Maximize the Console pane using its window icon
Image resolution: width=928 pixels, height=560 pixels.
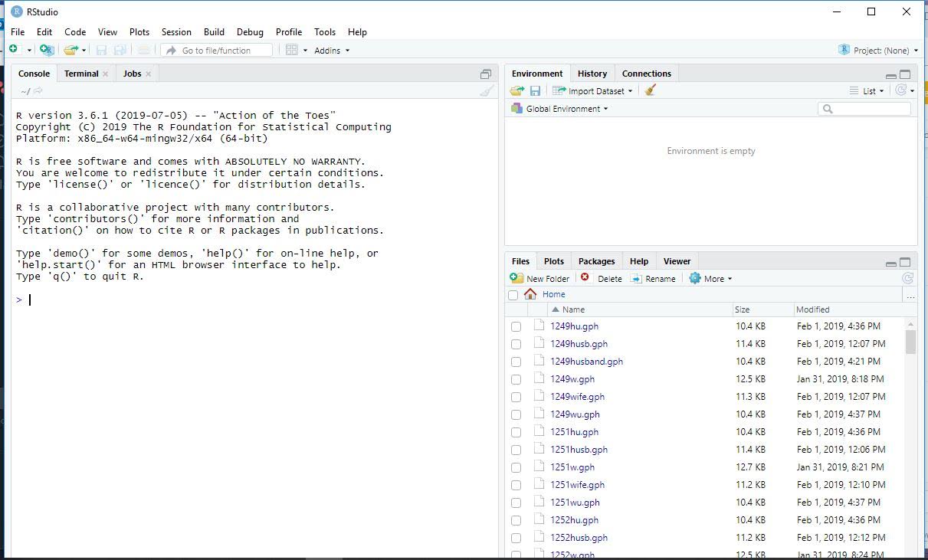(486, 74)
